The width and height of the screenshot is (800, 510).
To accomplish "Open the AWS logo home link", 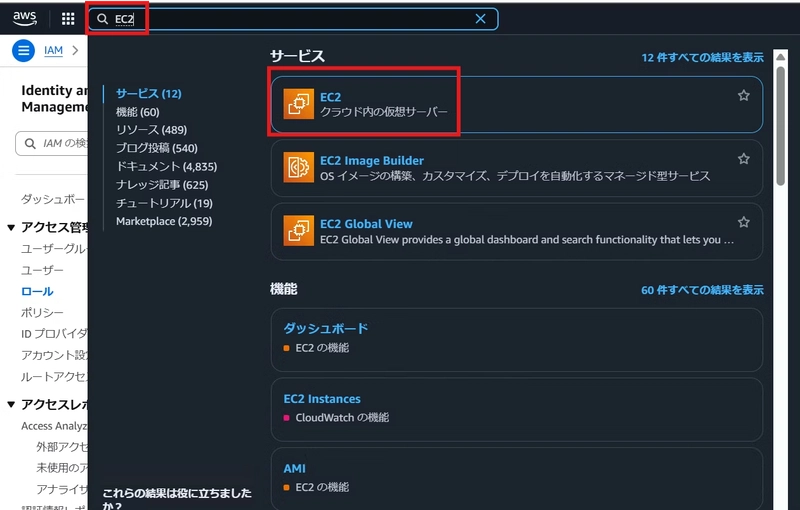I will click(x=24, y=18).
